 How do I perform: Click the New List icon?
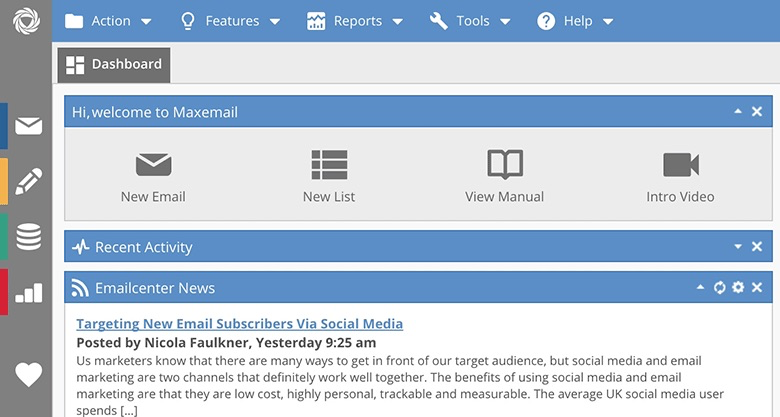point(329,164)
